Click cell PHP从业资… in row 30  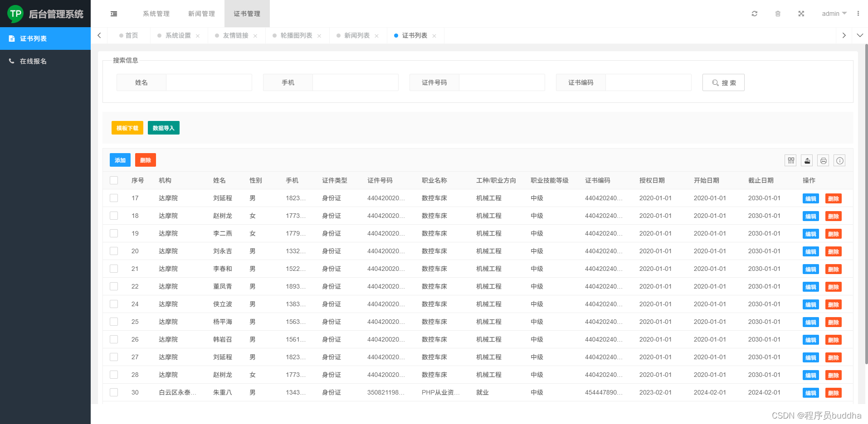pos(441,392)
